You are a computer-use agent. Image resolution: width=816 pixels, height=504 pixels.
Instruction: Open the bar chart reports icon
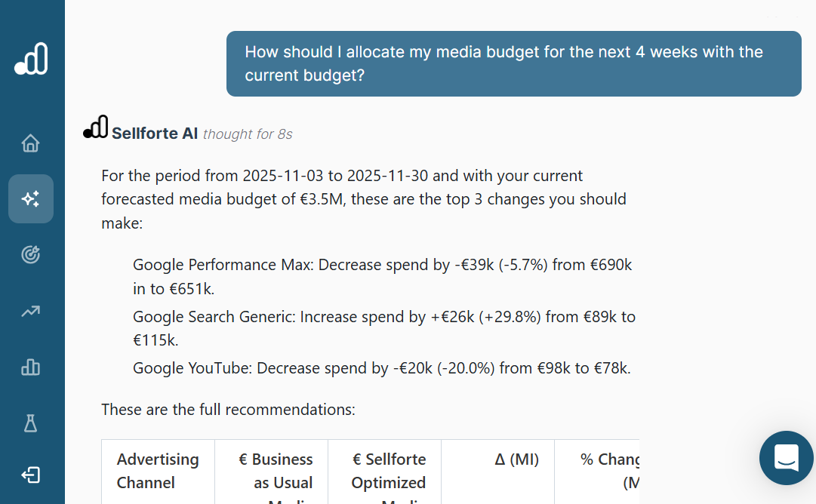31,367
